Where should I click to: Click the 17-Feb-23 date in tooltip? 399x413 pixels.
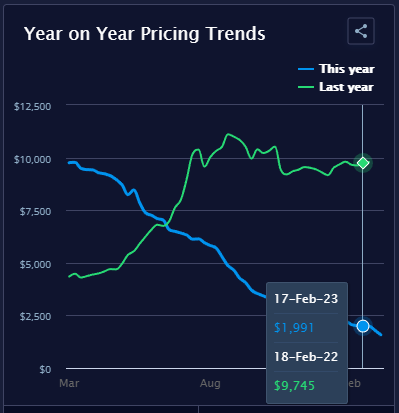tap(306, 299)
